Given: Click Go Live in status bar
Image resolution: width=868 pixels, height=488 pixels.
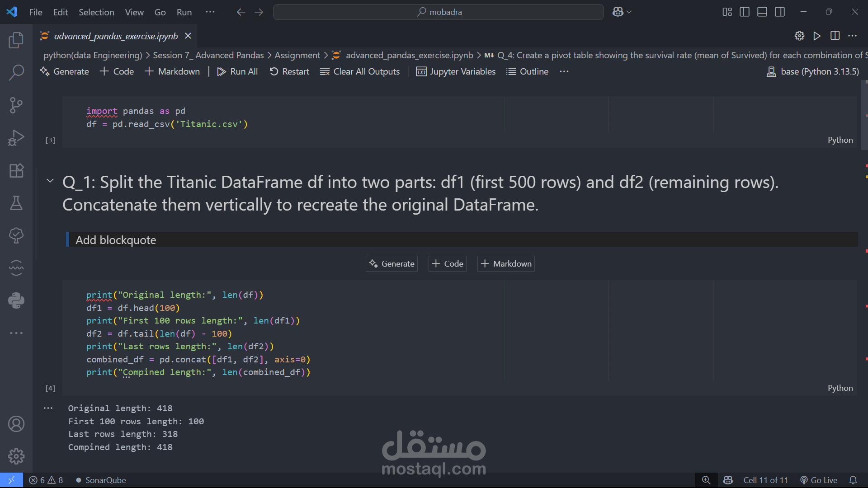Looking at the screenshot, I should coord(819,480).
